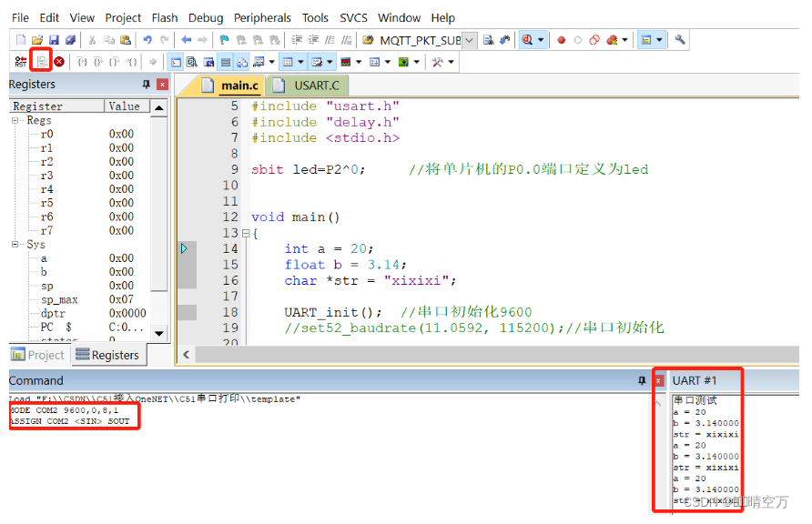Collapse the Regs tree group

(15, 120)
